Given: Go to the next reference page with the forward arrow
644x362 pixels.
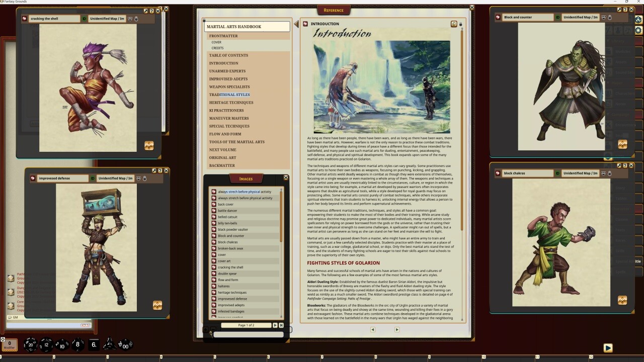Looking at the screenshot, I should point(396,329).
